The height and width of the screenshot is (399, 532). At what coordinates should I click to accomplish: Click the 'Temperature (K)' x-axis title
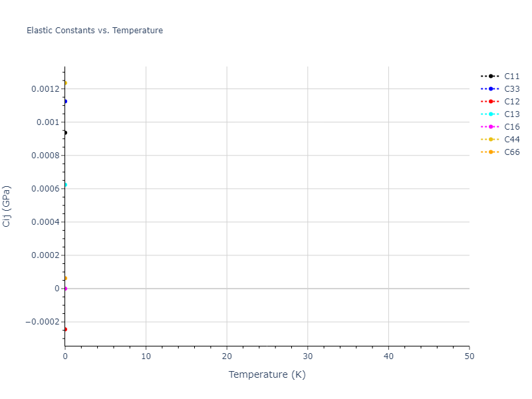tap(267, 374)
